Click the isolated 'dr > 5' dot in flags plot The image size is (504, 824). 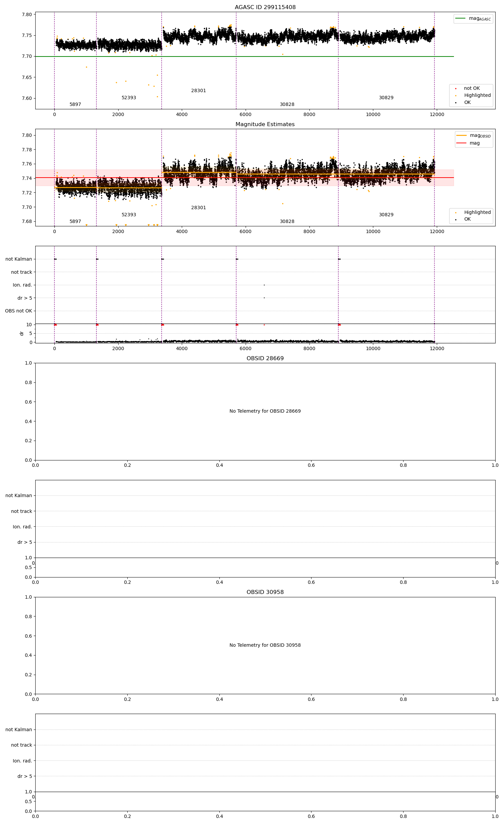click(264, 298)
